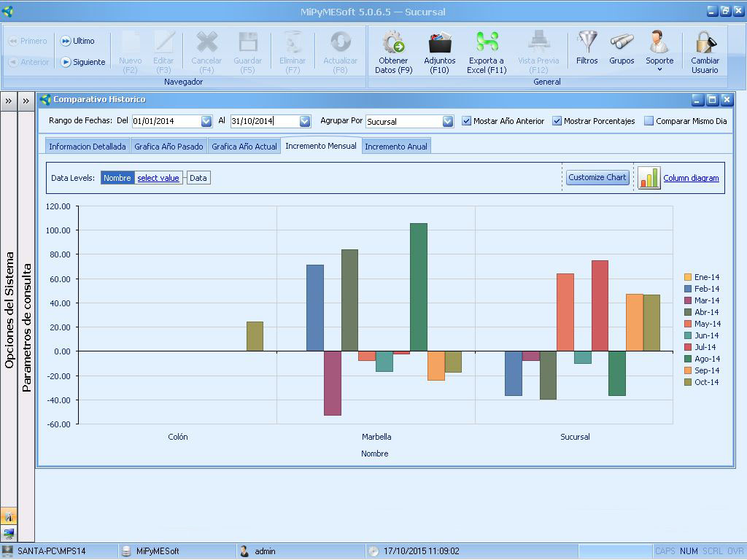Click the MiPyMESoft logo in the title bar
This screenshot has width=747, height=560.
(7, 11)
